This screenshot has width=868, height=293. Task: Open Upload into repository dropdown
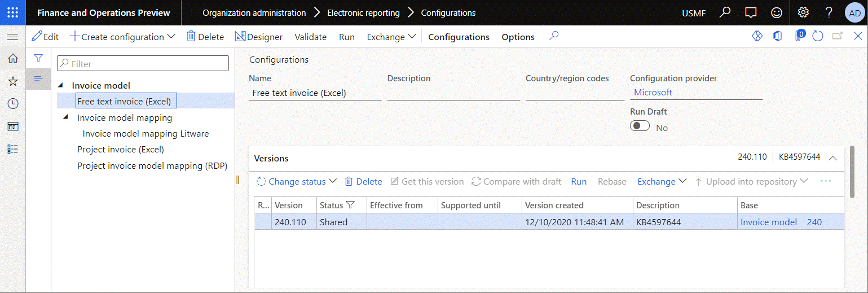pyautogui.click(x=751, y=181)
